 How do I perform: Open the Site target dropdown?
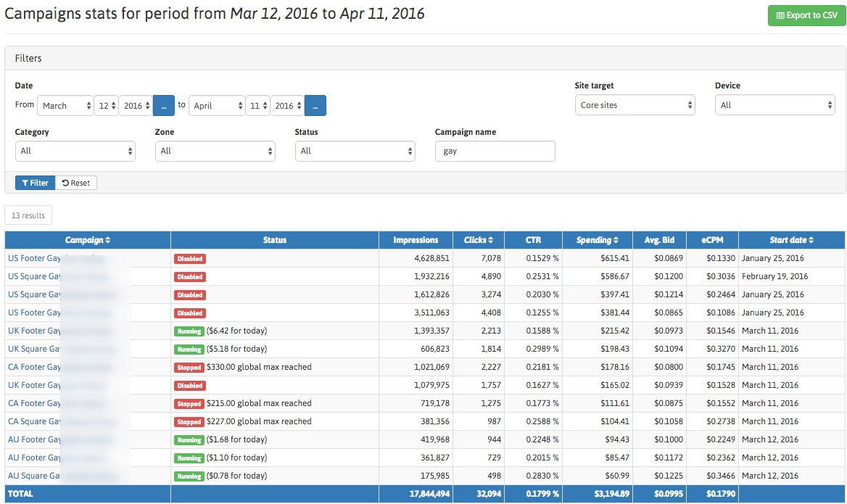[635, 105]
